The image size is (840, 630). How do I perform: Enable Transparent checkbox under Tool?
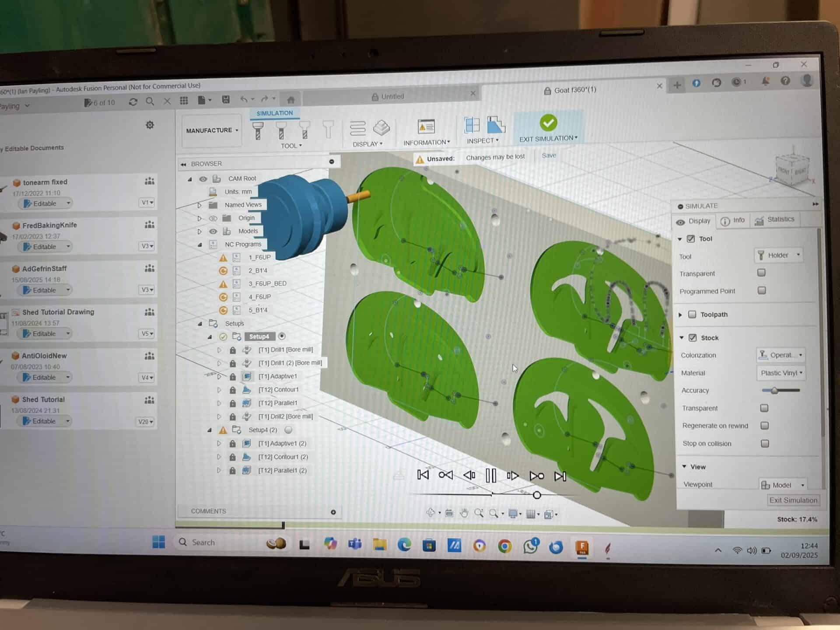761,273
